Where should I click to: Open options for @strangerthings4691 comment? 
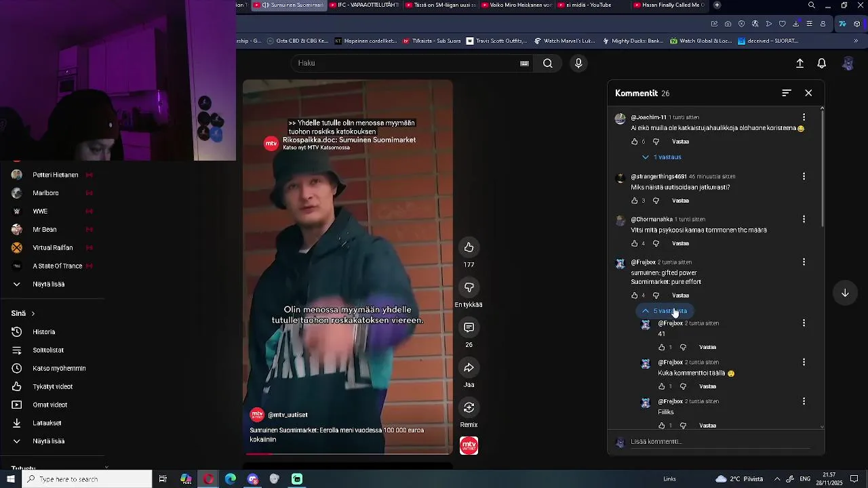pos(804,176)
